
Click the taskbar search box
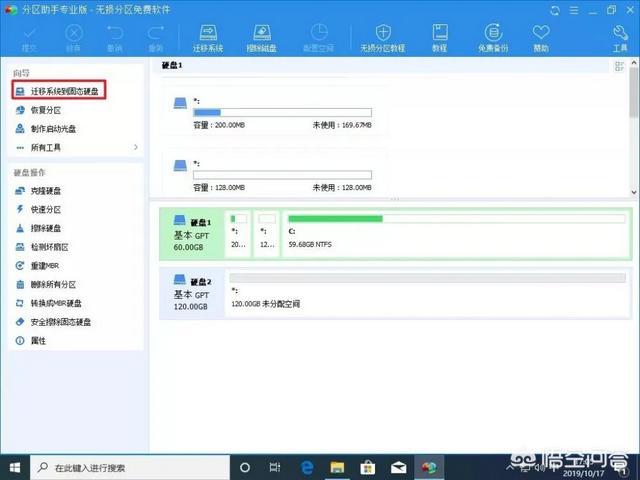tap(130, 467)
